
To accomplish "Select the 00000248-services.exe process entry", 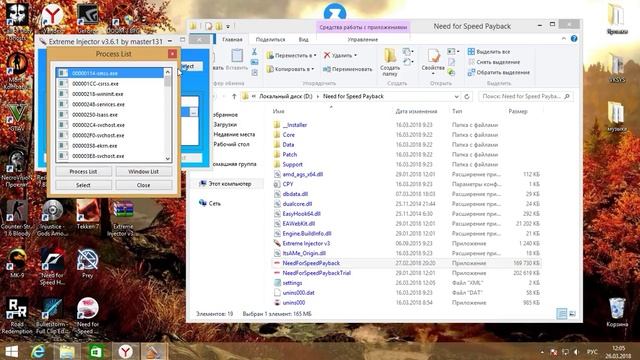I will (x=110, y=104).
